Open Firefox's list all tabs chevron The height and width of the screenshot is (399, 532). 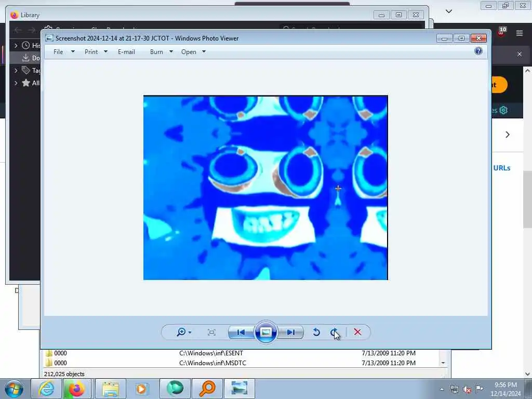click(x=448, y=11)
